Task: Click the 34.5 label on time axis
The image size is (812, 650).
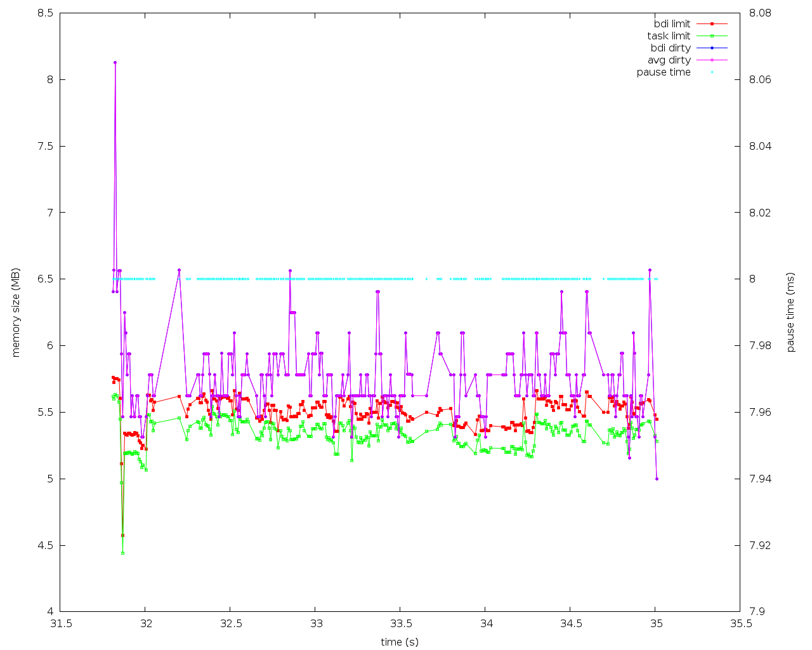Action: coord(570,624)
